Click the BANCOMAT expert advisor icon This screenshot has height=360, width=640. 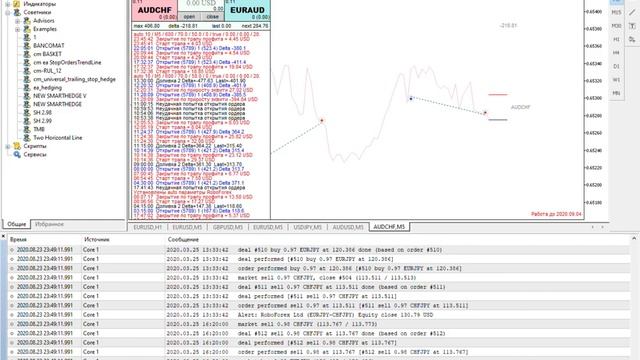27,46
